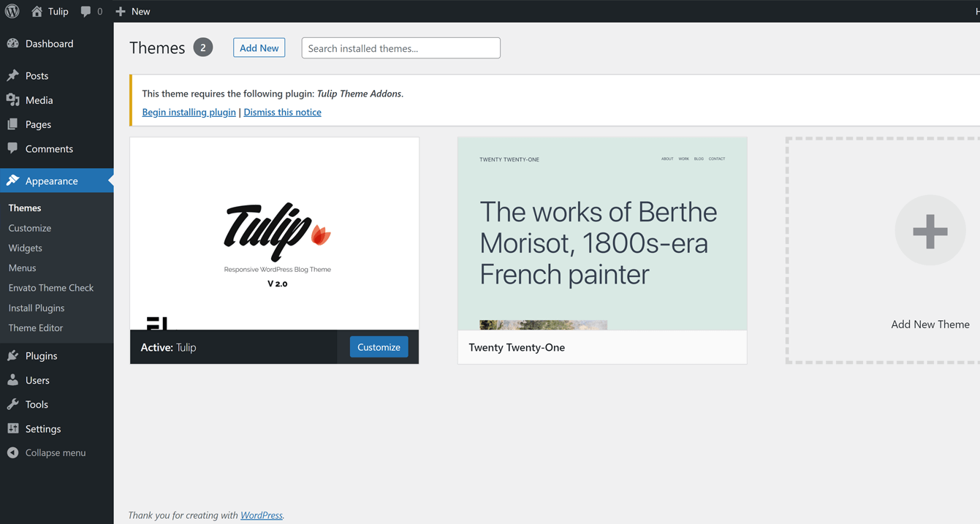Viewport: 980px width, 524px height.
Task: Open the Theme Editor
Action: point(36,327)
